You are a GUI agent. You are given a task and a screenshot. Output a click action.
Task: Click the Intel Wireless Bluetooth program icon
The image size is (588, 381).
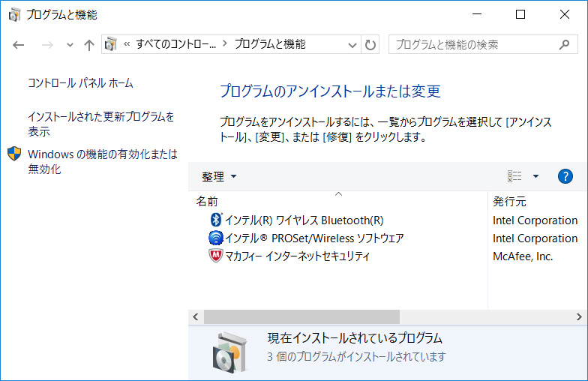pos(216,220)
